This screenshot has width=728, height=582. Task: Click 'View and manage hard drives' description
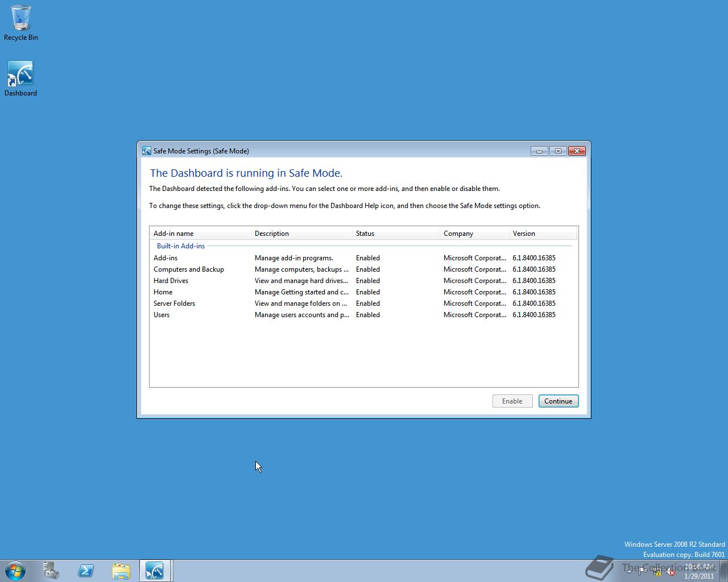(x=301, y=281)
